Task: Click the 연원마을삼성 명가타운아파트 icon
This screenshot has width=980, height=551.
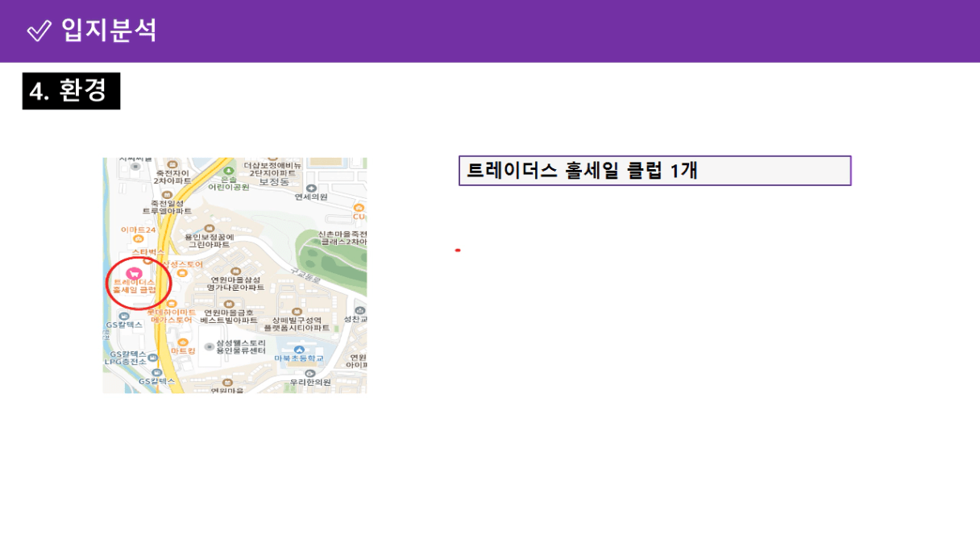Action: 235,271
